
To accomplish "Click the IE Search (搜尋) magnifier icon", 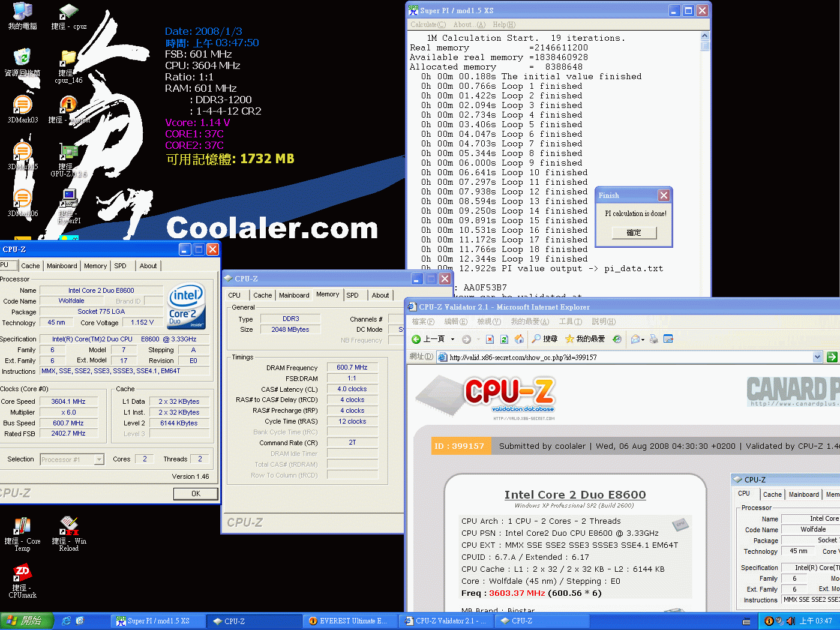I will tap(536, 339).
